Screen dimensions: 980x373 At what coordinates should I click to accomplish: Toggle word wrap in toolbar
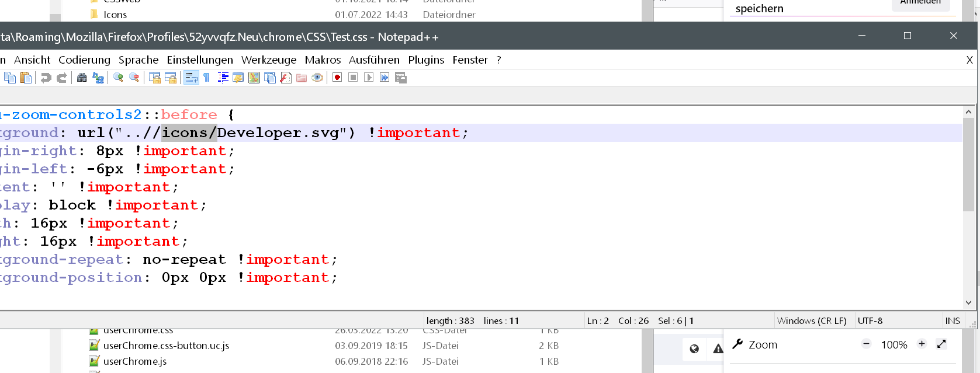pos(191,78)
